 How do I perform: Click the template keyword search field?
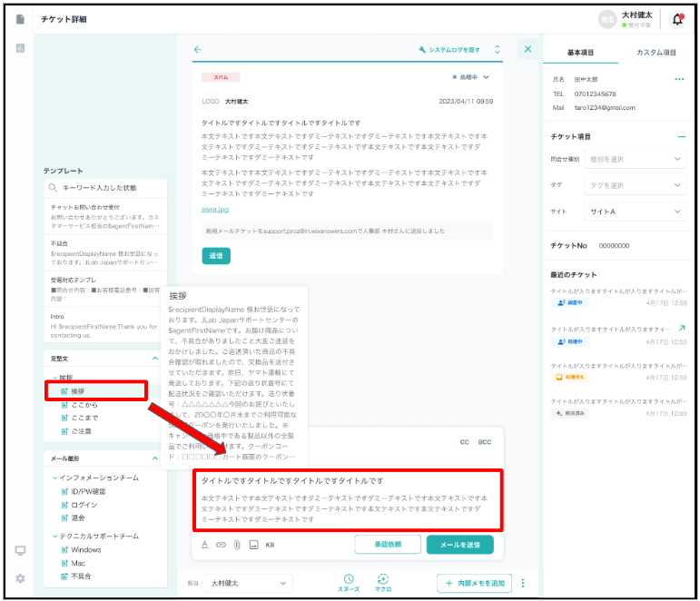point(105,188)
